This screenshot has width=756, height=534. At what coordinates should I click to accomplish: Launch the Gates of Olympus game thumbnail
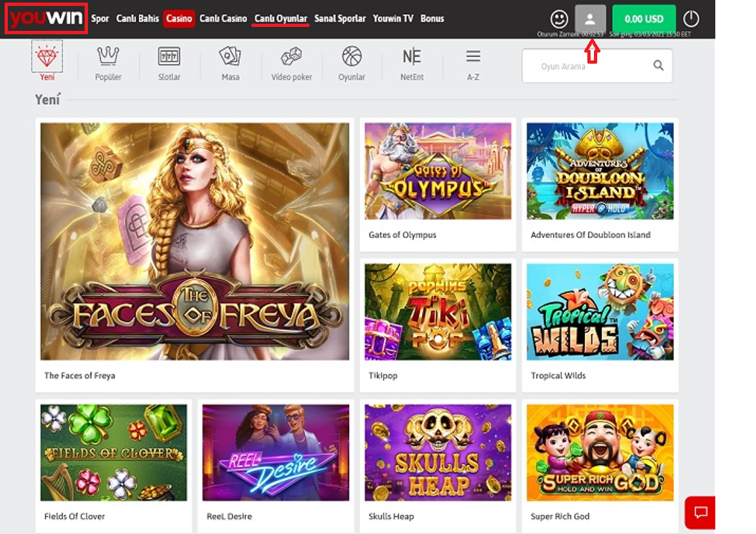coord(438,171)
